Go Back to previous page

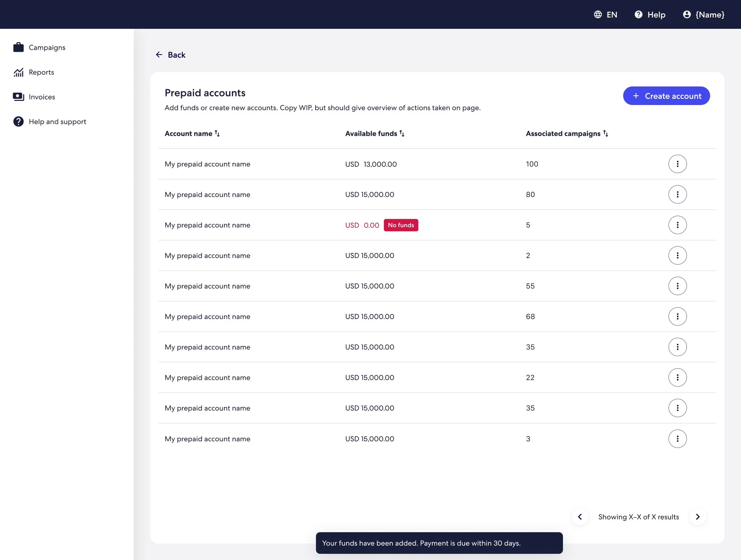pyautogui.click(x=170, y=55)
